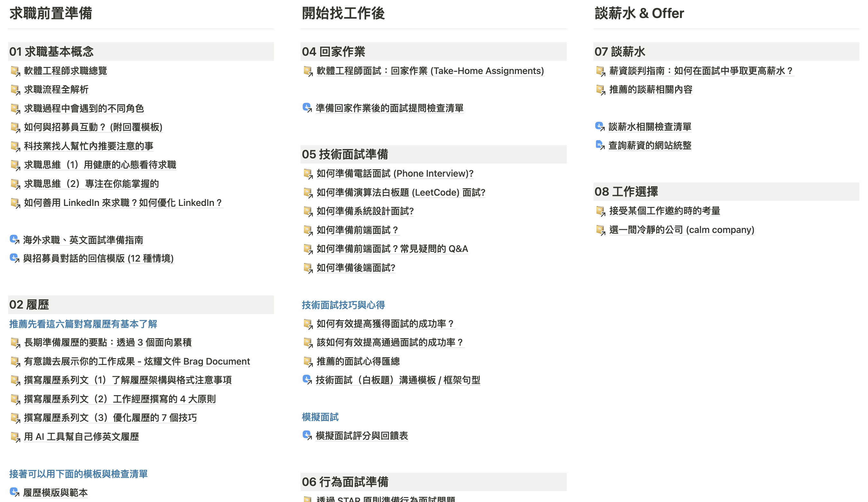Click the icon beside 薪資談判指南
The height and width of the screenshot is (502, 868).
pos(601,71)
